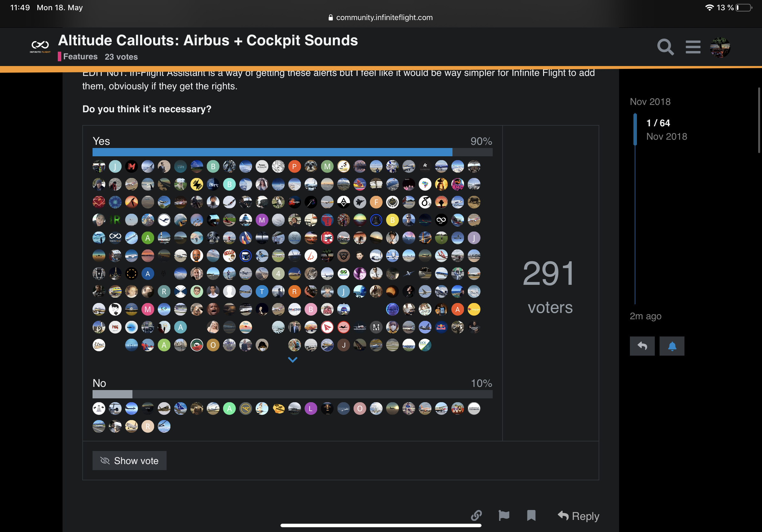Open the search magnifier icon
762x532 pixels.
coord(665,48)
